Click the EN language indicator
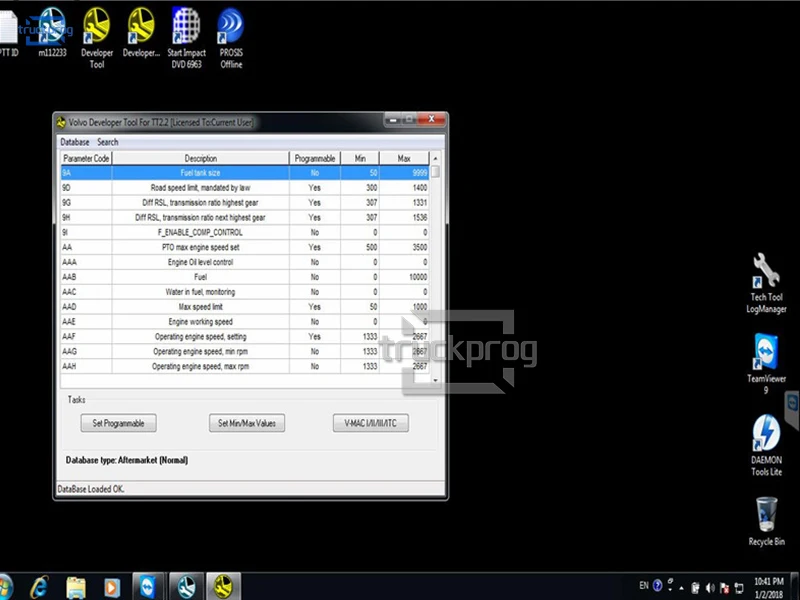 tap(644, 585)
